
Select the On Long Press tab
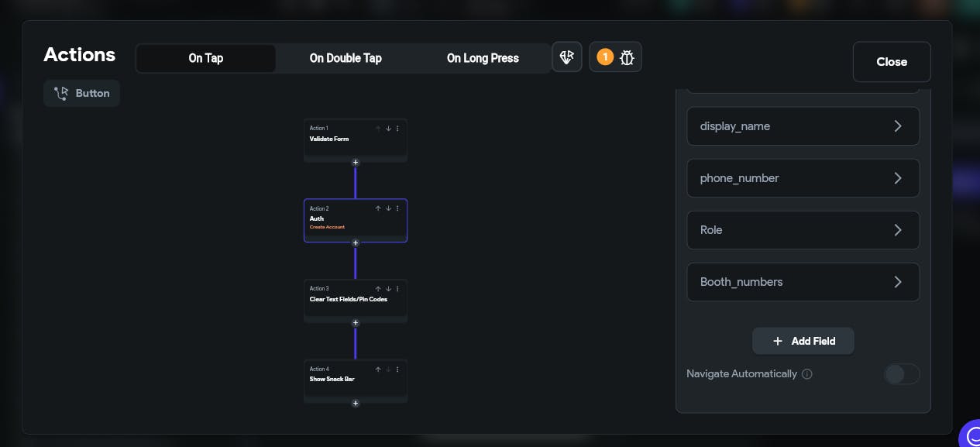[483, 58]
